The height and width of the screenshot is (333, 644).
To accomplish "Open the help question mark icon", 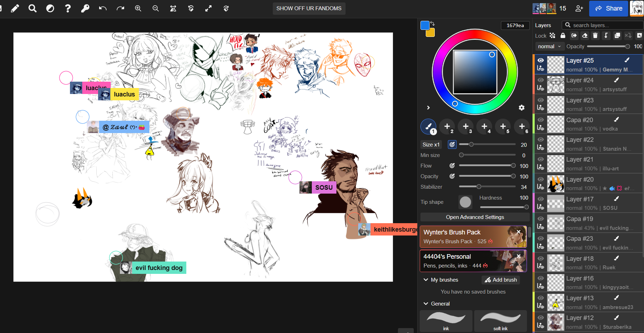I will [68, 8].
